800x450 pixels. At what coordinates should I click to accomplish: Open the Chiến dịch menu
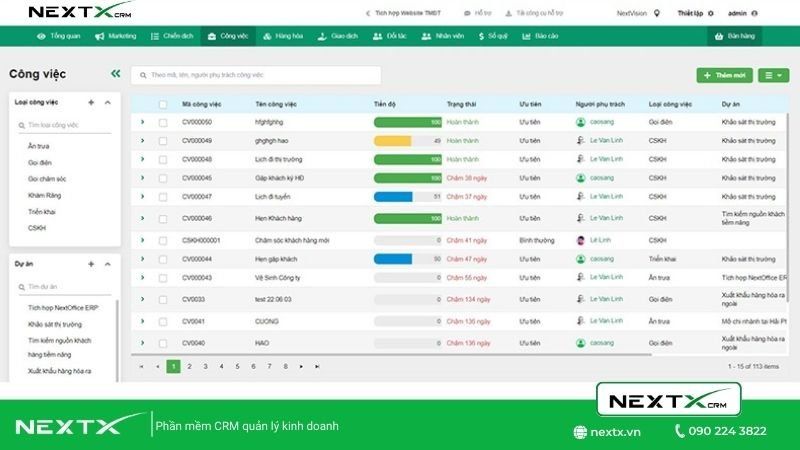coord(172,36)
